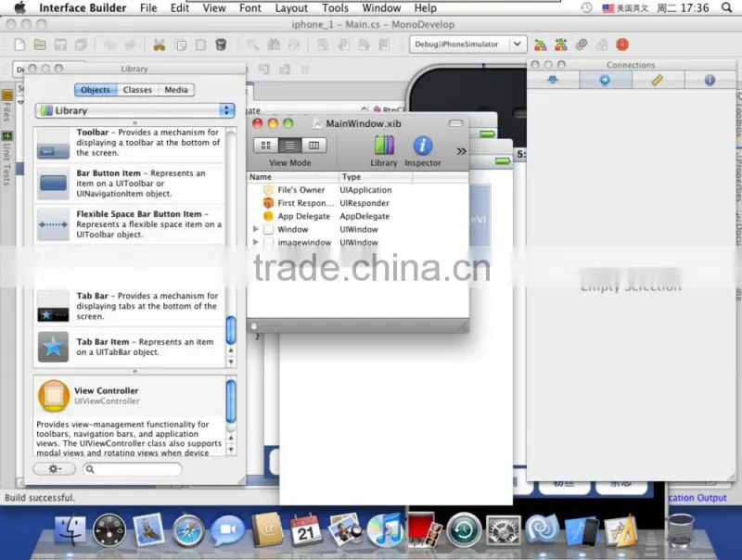
Task: Click the Files side tab in MonoDevelop
Action: (x=6, y=107)
